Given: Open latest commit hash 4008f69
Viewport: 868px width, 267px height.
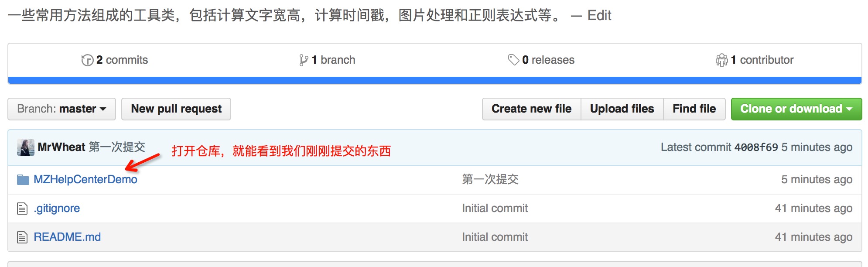Looking at the screenshot, I should coord(756,147).
